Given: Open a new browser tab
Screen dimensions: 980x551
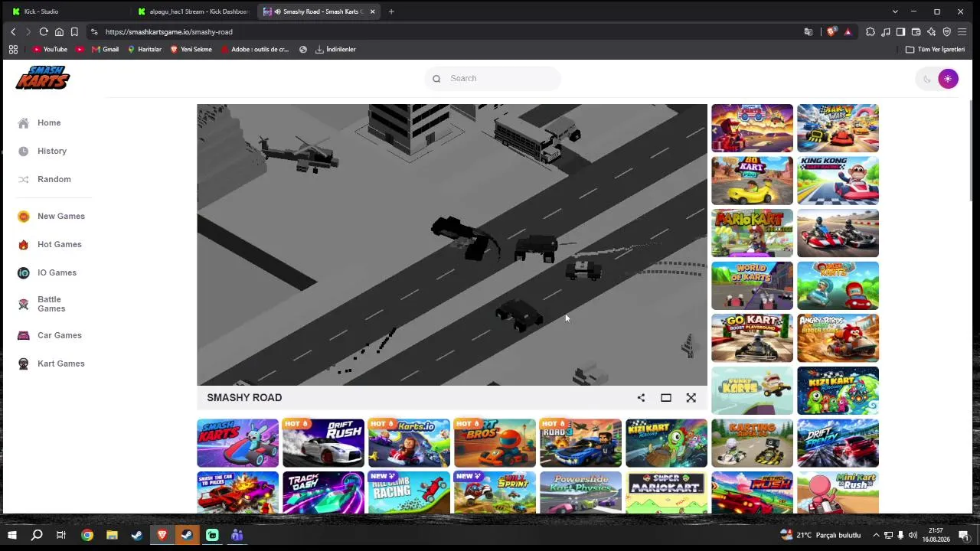Looking at the screenshot, I should click(391, 11).
